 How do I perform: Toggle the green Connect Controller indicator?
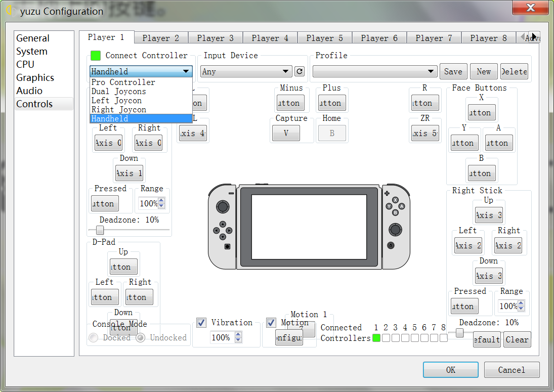96,56
